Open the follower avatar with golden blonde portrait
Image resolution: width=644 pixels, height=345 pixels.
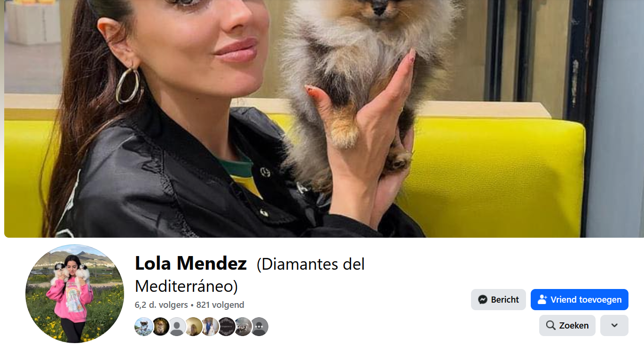(193, 327)
